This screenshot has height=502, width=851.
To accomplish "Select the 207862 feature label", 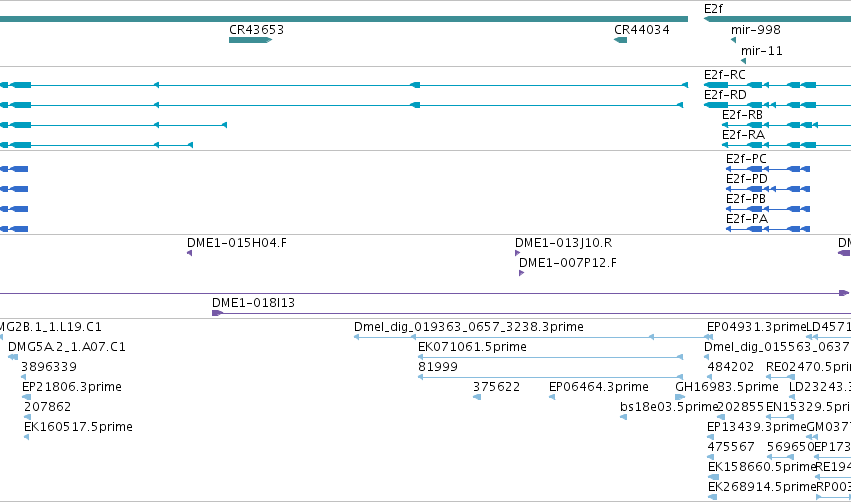I will [48, 408].
